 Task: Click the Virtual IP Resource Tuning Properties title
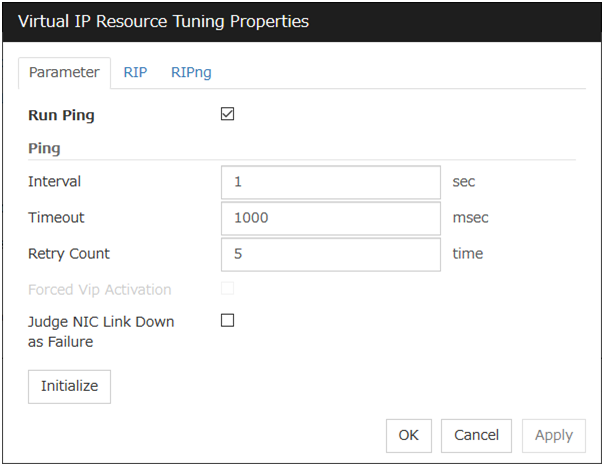[163, 21]
